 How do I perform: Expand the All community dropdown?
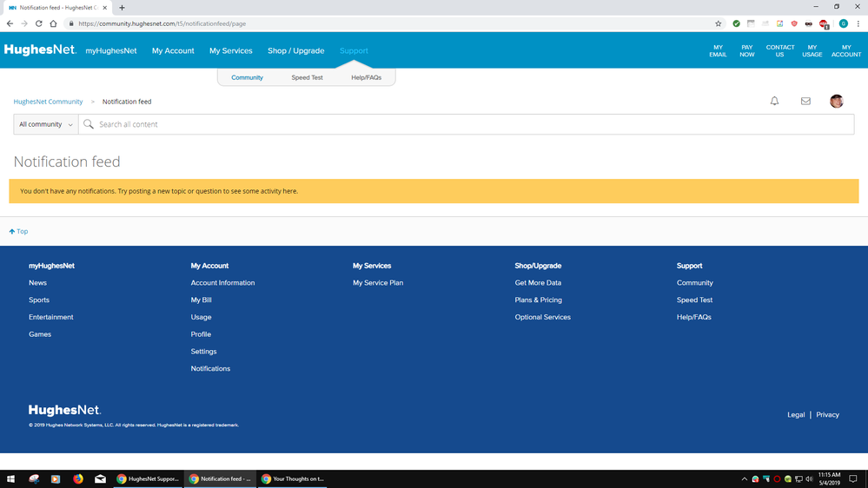(x=46, y=124)
